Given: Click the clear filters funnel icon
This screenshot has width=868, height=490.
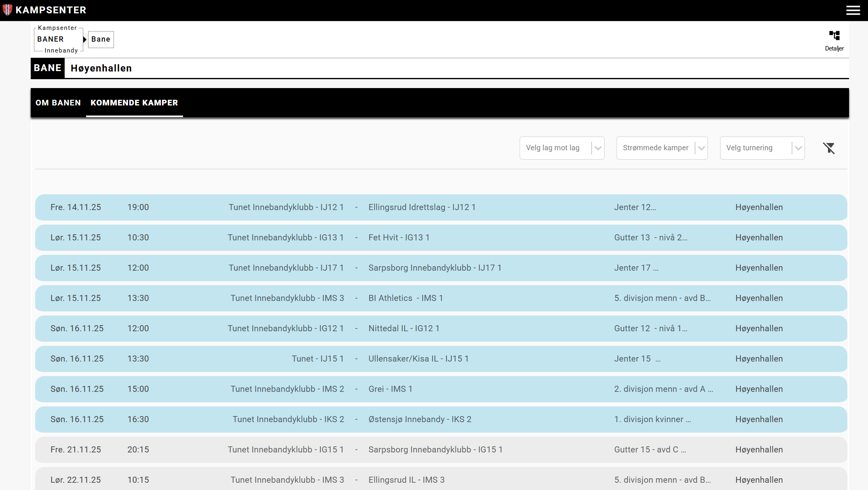Looking at the screenshot, I should tap(829, 148).
